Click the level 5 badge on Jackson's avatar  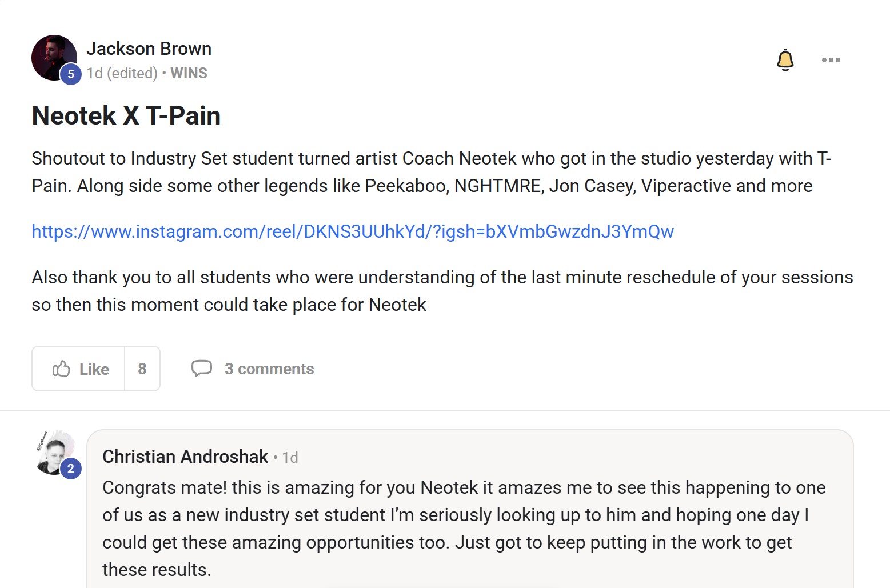pos(71,74)
